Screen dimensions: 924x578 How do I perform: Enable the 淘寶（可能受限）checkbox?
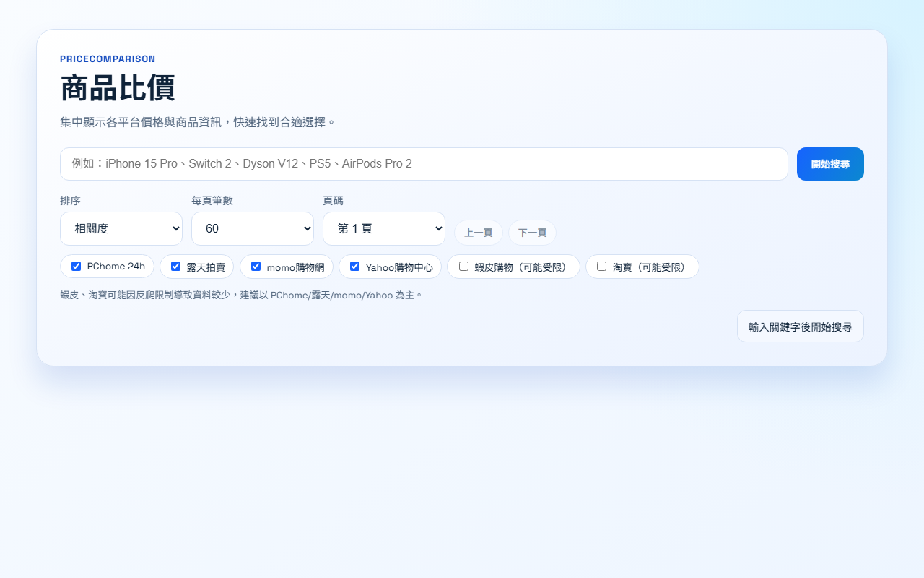[601, 266]
